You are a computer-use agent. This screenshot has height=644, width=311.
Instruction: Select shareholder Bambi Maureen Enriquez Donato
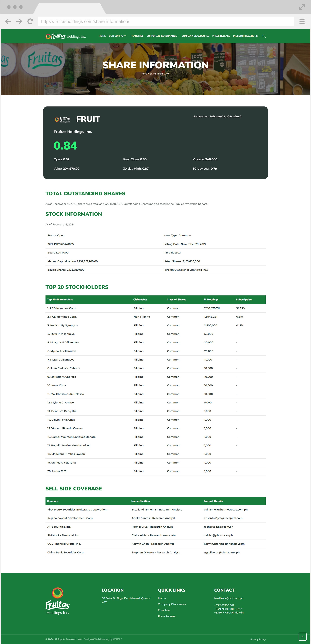(x=71, y=437)
